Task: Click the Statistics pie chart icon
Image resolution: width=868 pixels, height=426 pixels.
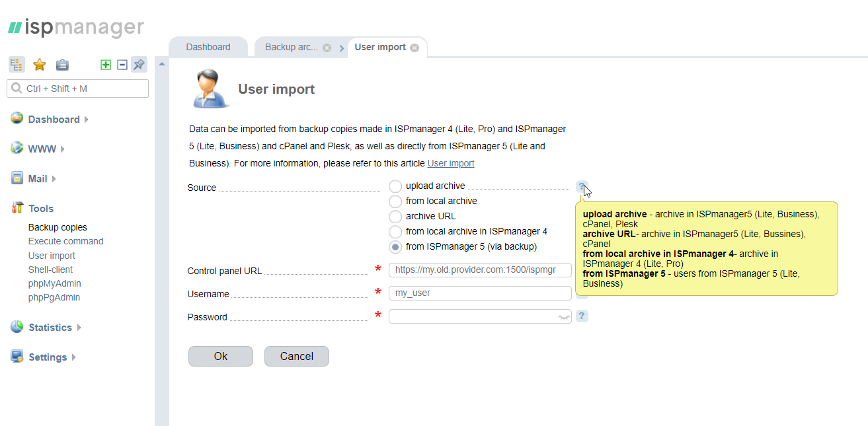Action: click(x=17, y=327)
